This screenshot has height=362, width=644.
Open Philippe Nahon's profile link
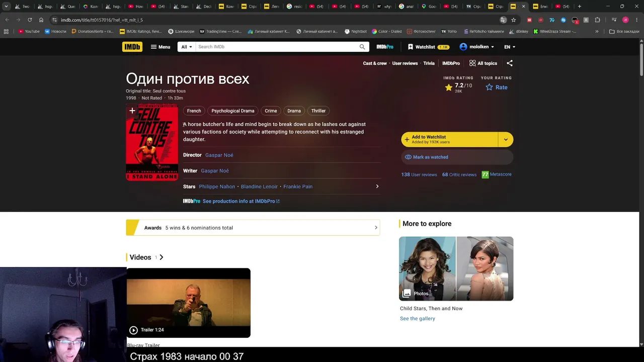(x=217, y=187)
